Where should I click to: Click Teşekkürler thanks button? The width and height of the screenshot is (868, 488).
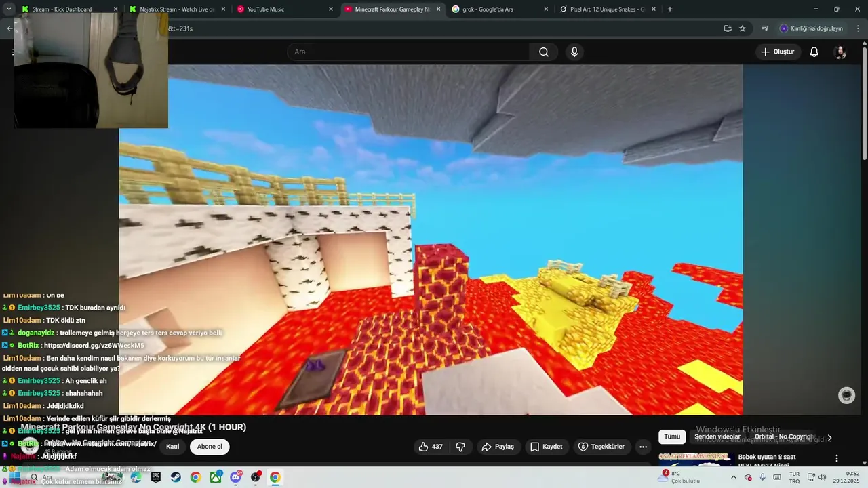tap(601, 447)
